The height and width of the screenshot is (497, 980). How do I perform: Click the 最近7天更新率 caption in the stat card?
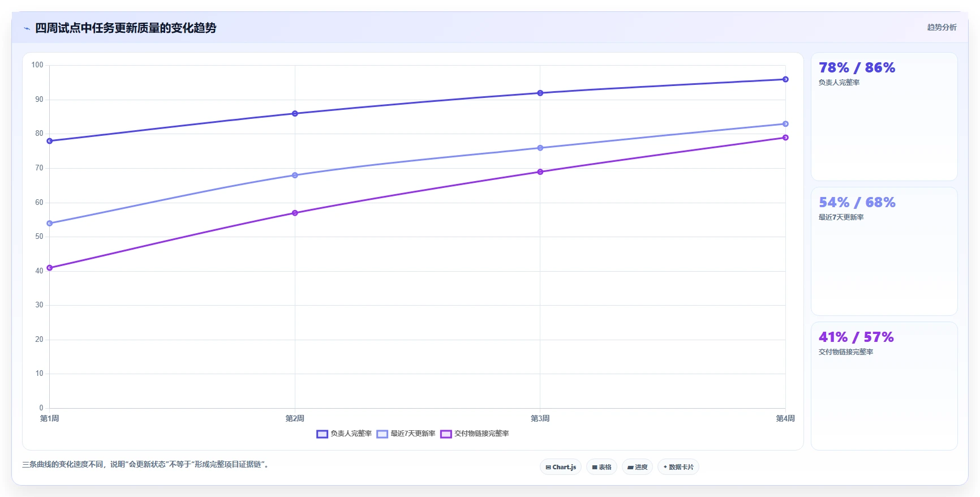(841, 217)
